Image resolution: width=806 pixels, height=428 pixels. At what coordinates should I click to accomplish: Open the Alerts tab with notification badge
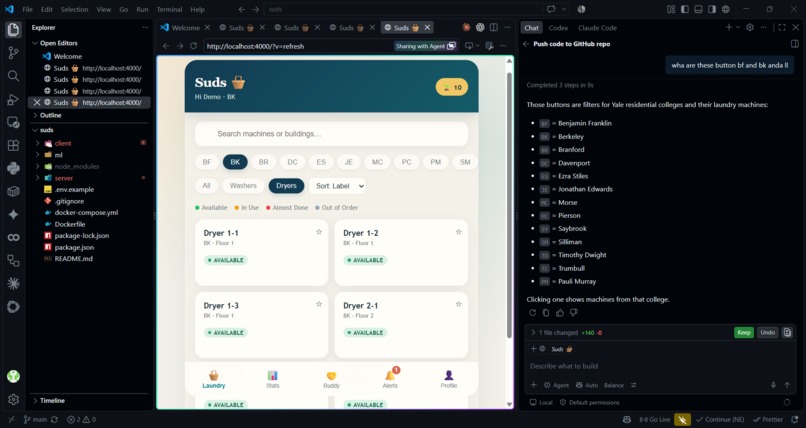click(390, 378)
